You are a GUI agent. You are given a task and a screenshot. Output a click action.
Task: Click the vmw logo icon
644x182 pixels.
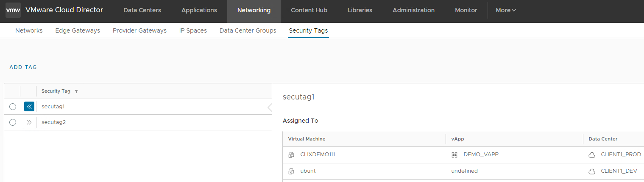click(x=13, y=10)
